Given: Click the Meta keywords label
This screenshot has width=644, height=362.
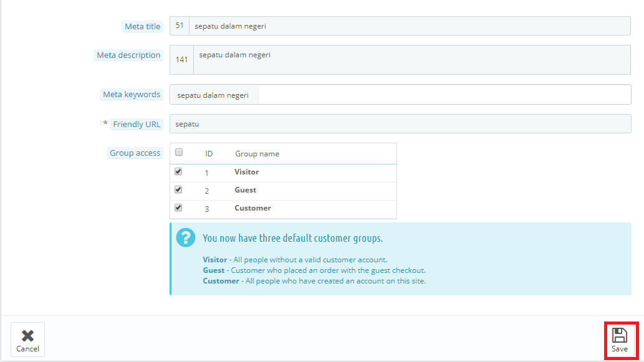Looking at the screenshot, I should tap(132, 95).
